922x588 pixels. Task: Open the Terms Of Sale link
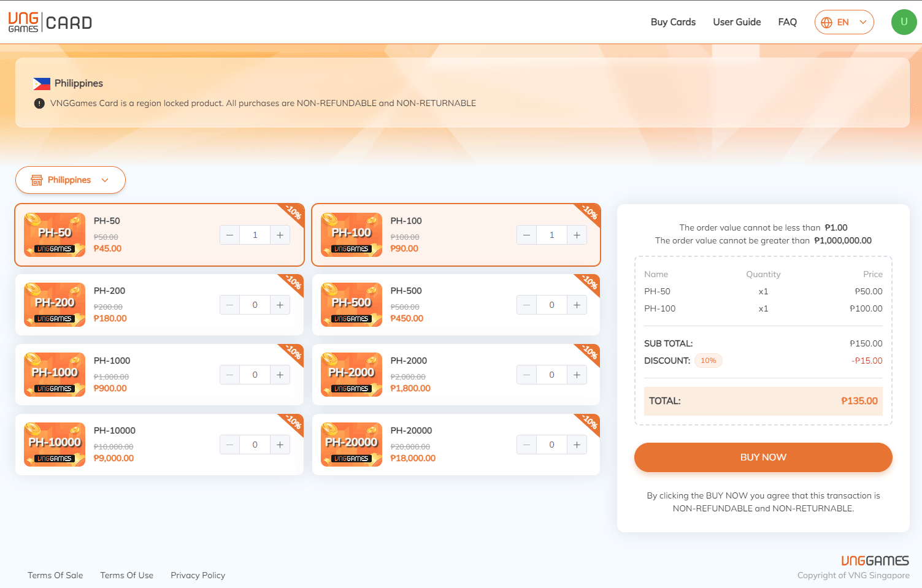55,575
